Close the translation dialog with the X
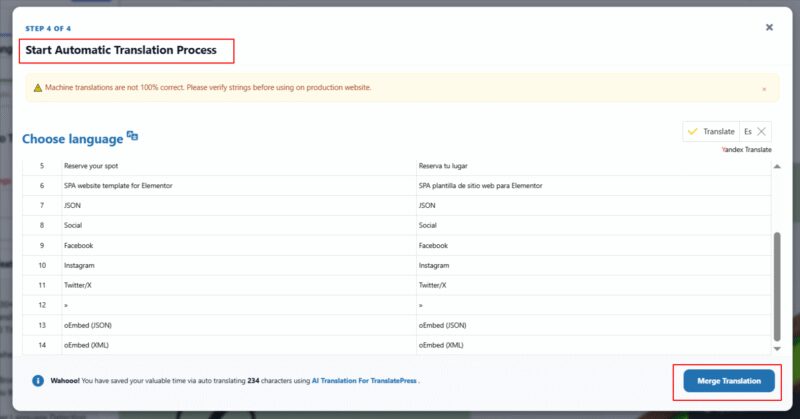Viewport: 800px width, 419px height. pyautogui.click(x=769, y=28)
